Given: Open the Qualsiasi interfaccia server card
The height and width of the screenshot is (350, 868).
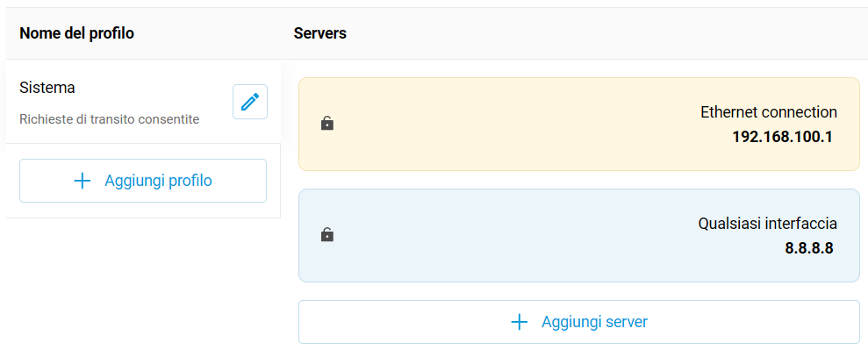Looking at the screenshot, I should [x=579, y=236].
